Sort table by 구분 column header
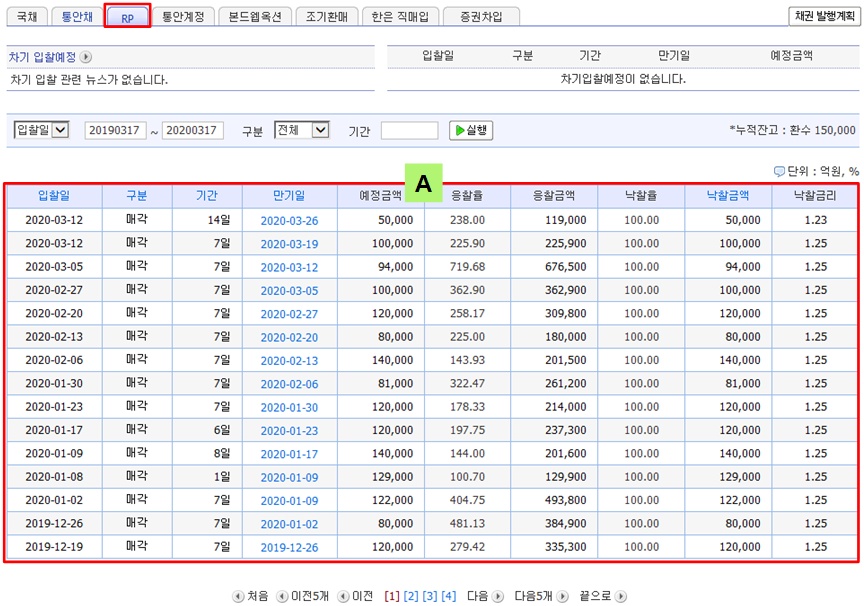Screen dimensions: 864x606 click(137, 195)
